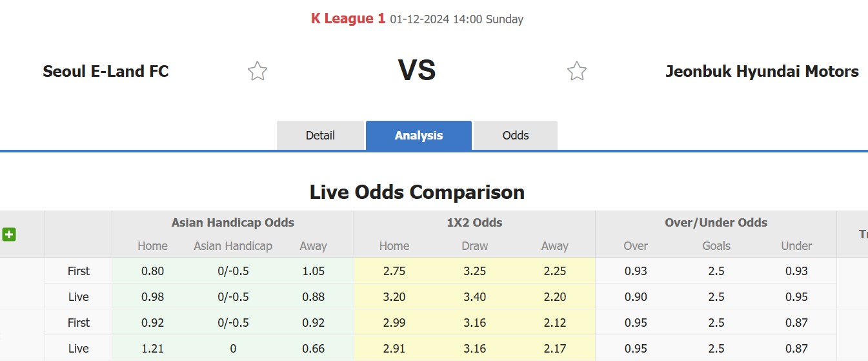The image size is (868, 361).
Task: Select the first-row home 1X2 odds 2.75
Action: click(x=394, y=271)
